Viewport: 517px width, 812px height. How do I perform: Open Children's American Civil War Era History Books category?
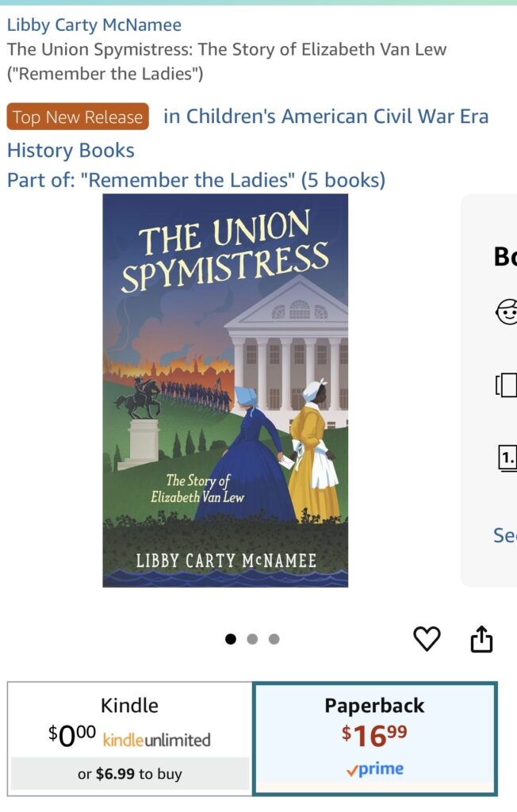tap(325, 117)
